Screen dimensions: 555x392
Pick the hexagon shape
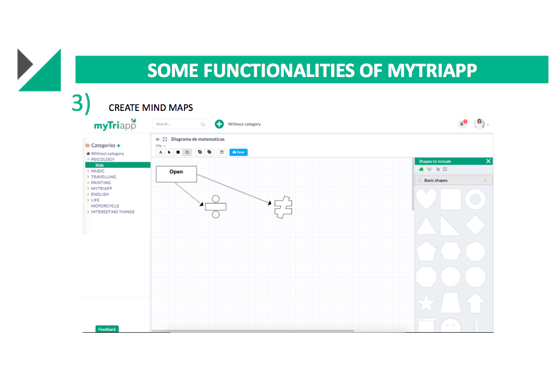pyautogui.click(x=451, y=252)
